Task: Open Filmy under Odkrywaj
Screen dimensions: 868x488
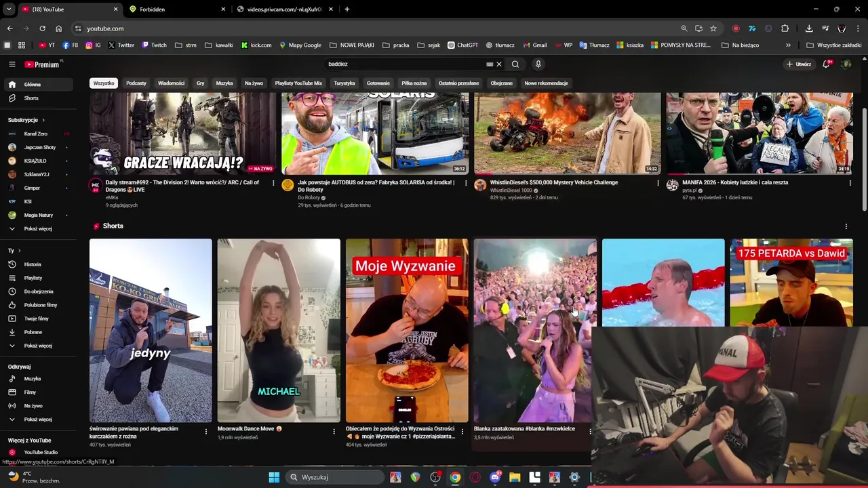Action: [x=38, y=392]
